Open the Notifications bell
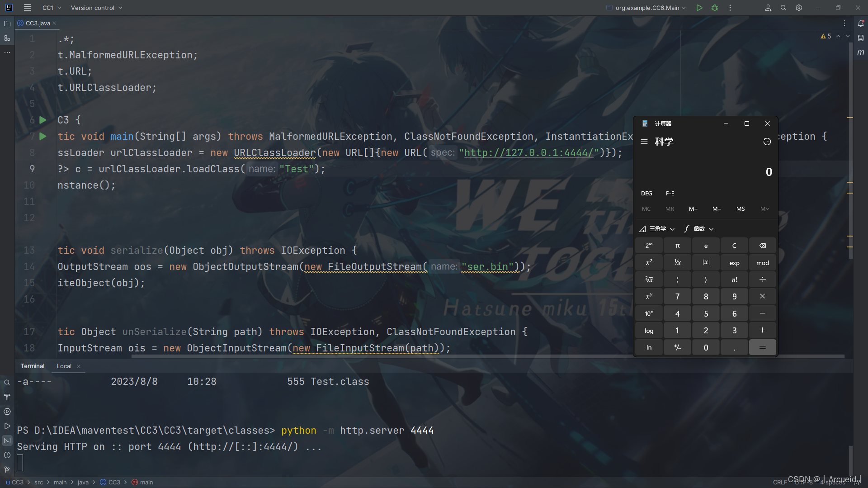Viewport: 868px width, 488px height. [x=861, y=24]
